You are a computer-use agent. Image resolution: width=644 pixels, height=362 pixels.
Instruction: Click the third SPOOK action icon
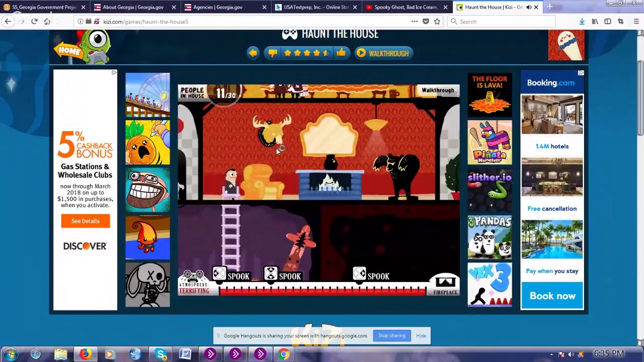pyautogui.click(x=359, y=274)
